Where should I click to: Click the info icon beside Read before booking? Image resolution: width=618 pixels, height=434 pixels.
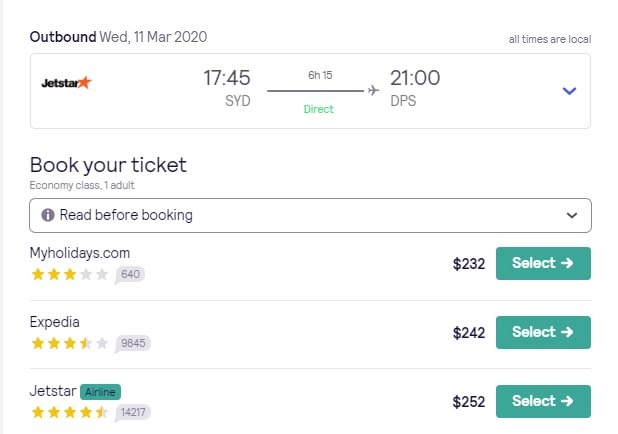[48, 215]
